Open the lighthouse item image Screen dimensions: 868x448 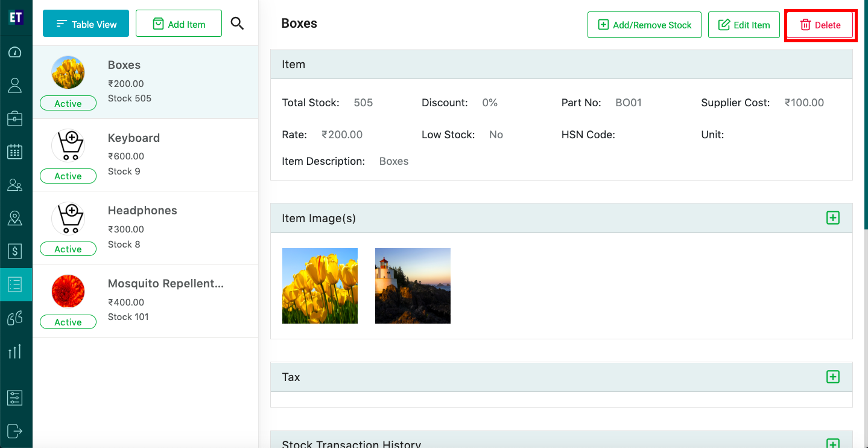tap(413, 286)
